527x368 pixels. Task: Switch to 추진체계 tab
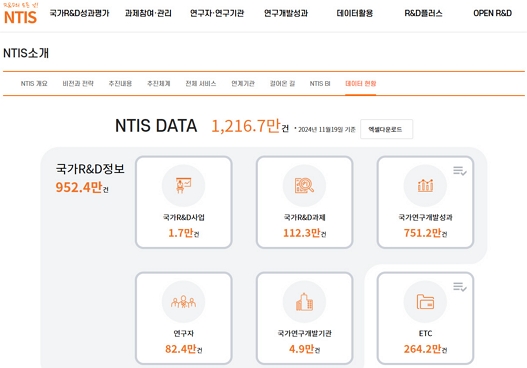(x=159, y=84)
